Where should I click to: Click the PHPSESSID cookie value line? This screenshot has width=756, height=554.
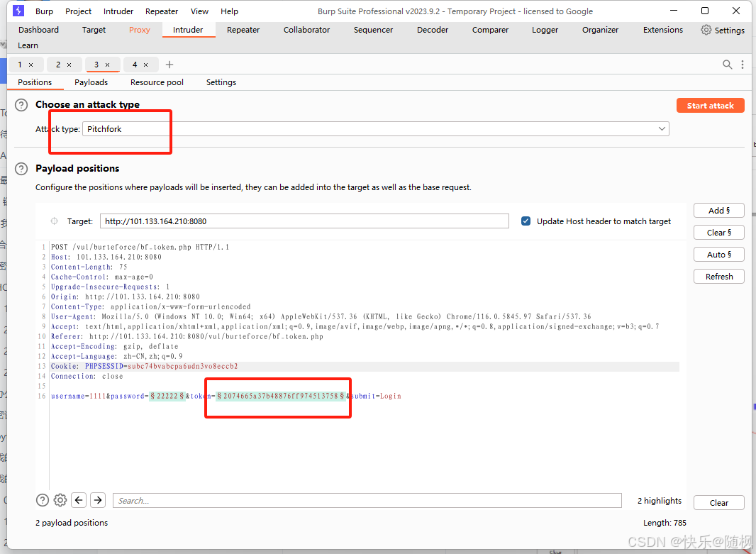click(x=183, y=366)
